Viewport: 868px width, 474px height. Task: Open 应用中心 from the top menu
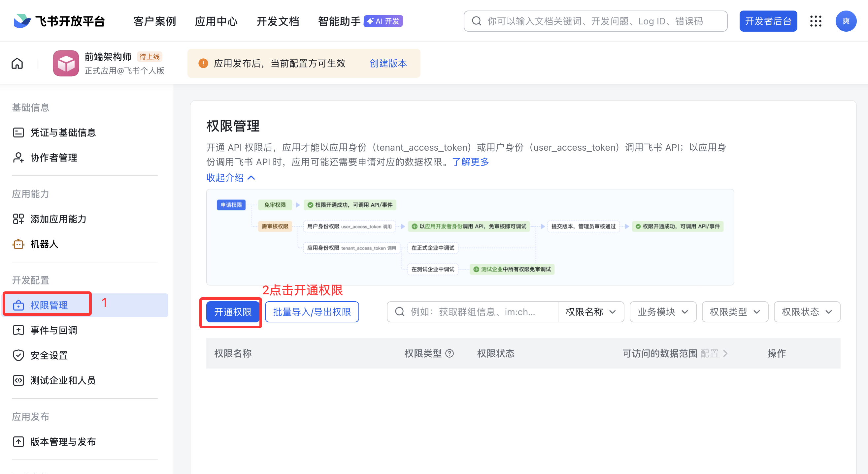tap(216, 21)
